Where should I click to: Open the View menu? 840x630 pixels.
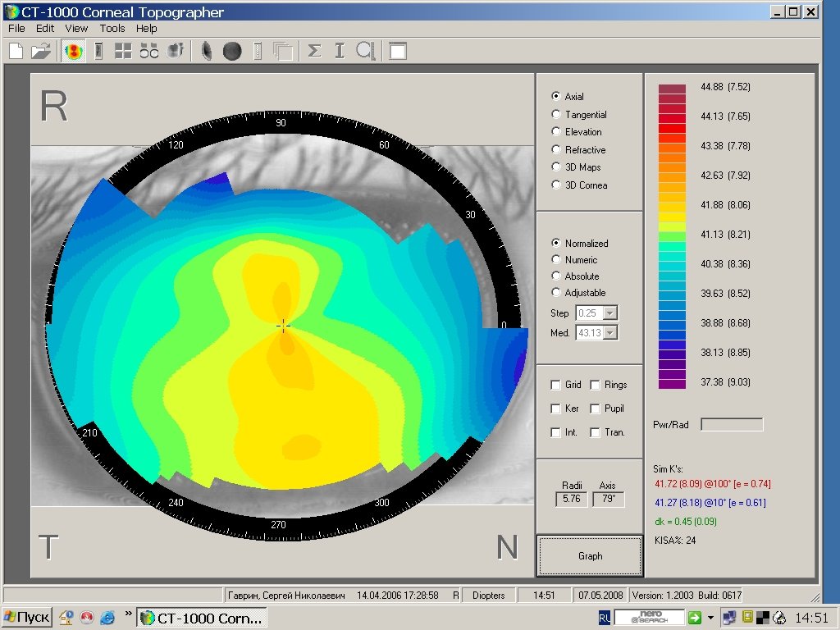tap(76, 29)
